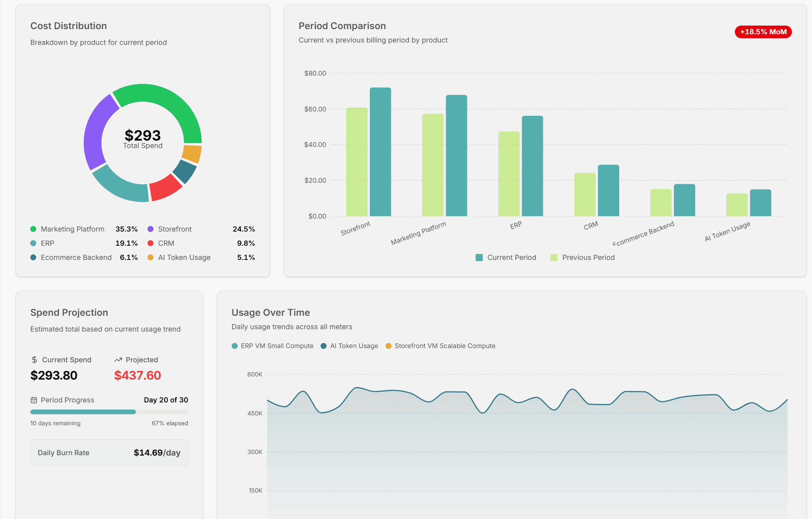Click the calendar icon next to Period Progress
Image resolution: width=812 pixels, height=519 pixels.
[x=34, y=400]
